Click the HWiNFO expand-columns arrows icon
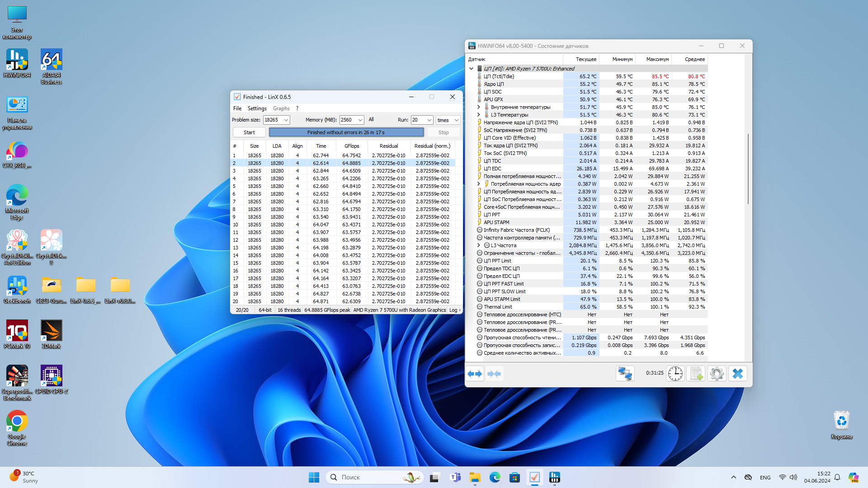Viewport: 868px width, 488px height. (475, 374)
